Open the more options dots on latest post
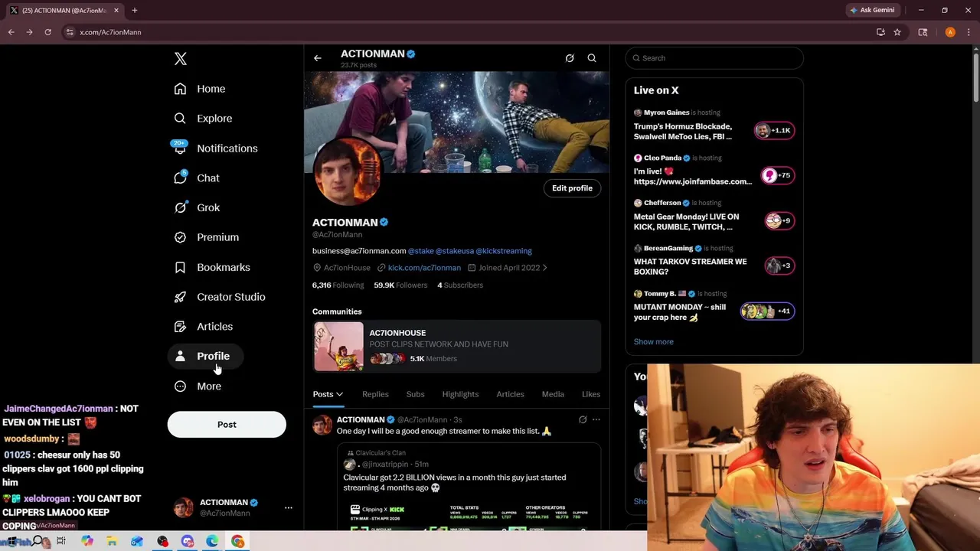 pos(596,419)
